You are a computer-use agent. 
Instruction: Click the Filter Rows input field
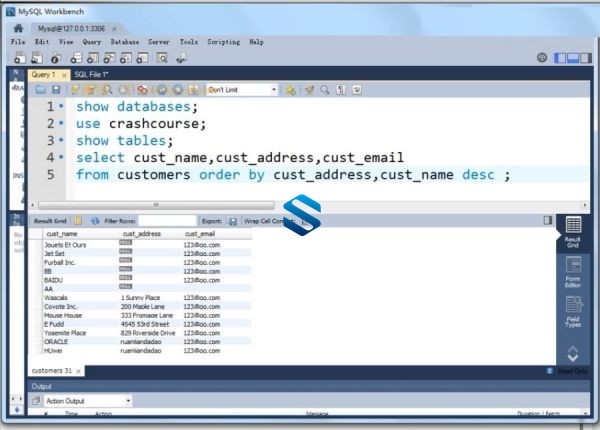[x=167, y=221]
